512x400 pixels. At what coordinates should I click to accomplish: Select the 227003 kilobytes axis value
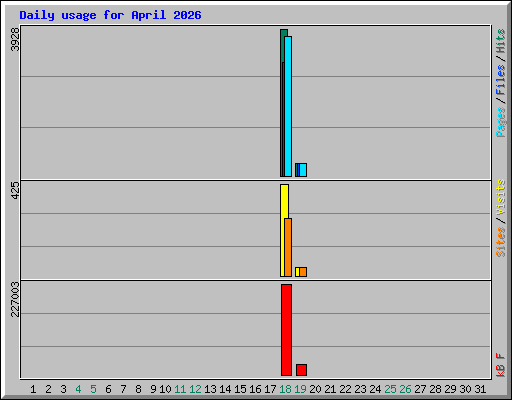point(15,299)
